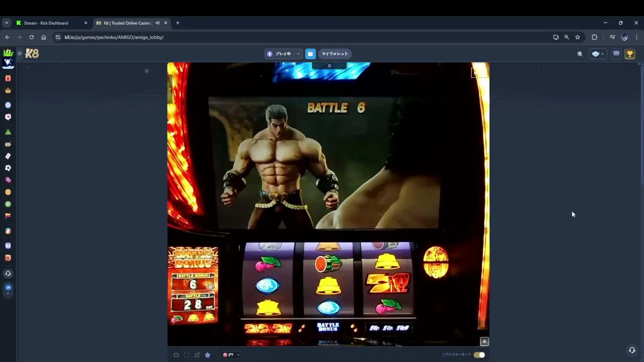Click the search magnifier in K8 header

580,54
